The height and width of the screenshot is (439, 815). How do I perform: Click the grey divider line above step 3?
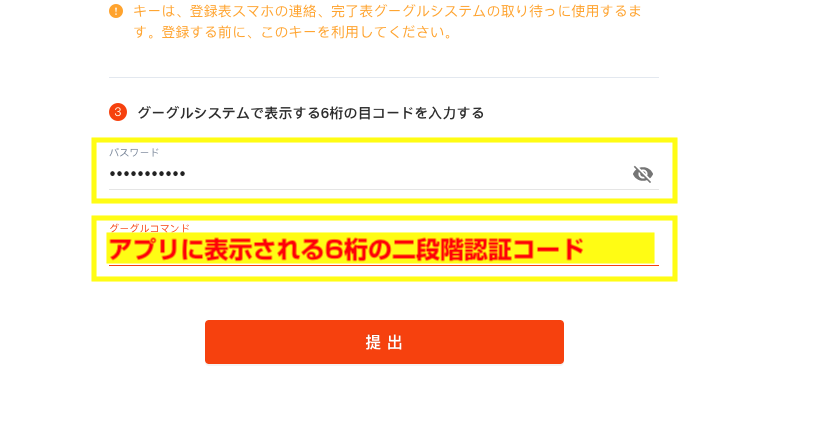pyautogui.click(x=384, y=77)
